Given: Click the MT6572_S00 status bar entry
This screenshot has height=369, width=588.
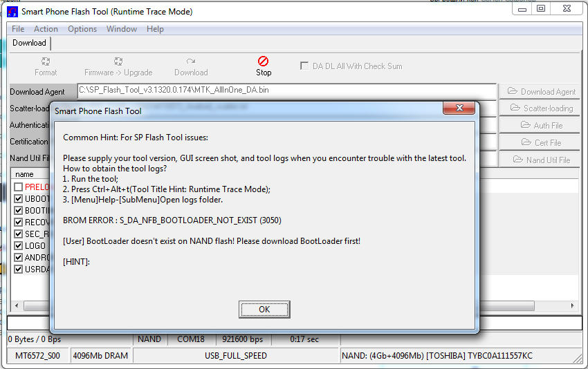Looking at the screenshot, I should pyautogui.click(x=37, y=355).
